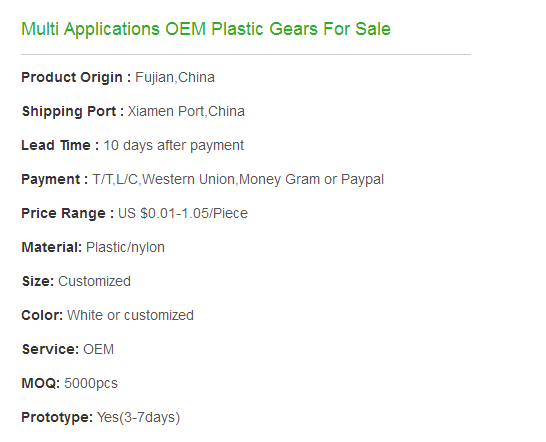This screenshot has width=546, height=442.
Task: Click the Prototype label
Action: 57,417
